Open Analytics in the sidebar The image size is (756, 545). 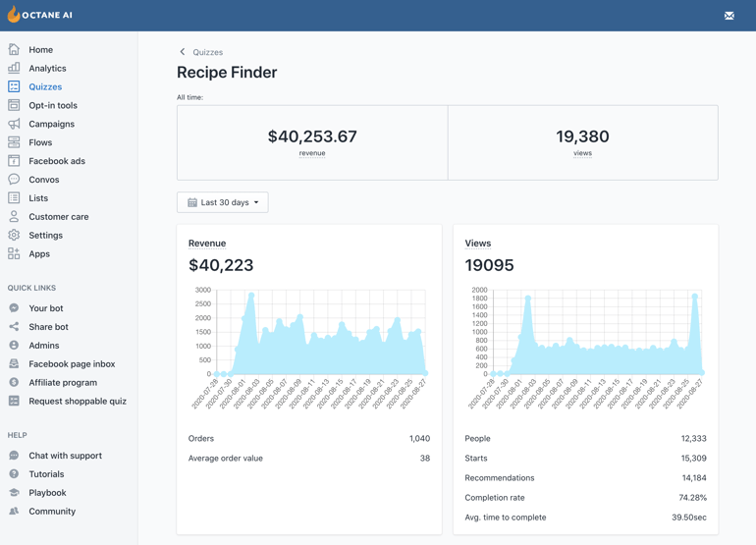click(47, 69)
